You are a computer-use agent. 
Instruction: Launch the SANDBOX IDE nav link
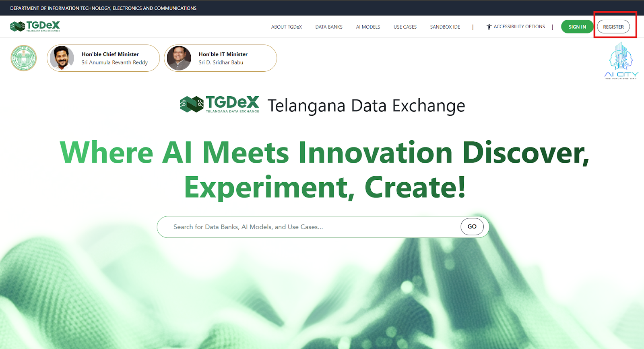pyautogui.click(x=445, y=27)
